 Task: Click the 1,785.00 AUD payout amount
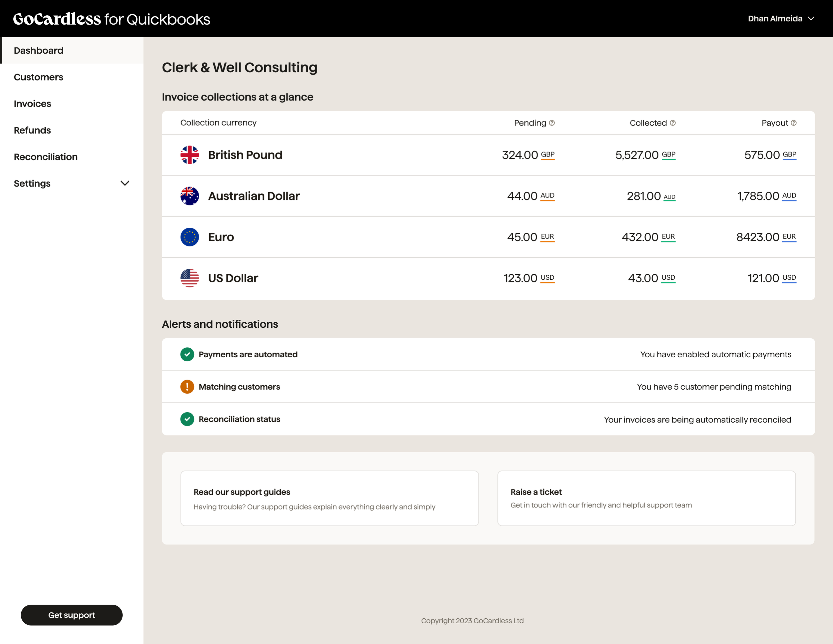point(767,196)
